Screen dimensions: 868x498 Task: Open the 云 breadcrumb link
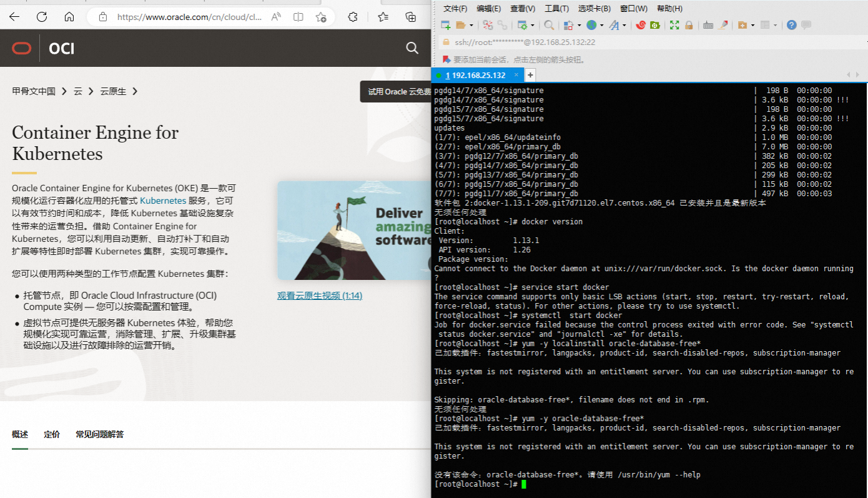pyautogui.click(x=78, y=91)
